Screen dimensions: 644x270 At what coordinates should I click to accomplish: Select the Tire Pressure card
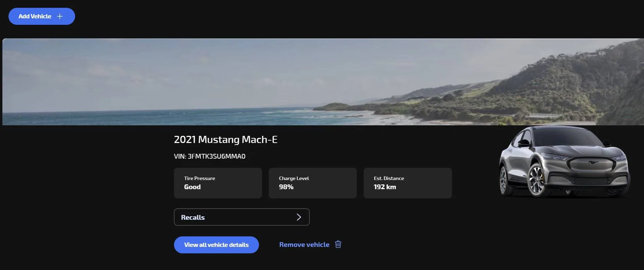[218, 183]
